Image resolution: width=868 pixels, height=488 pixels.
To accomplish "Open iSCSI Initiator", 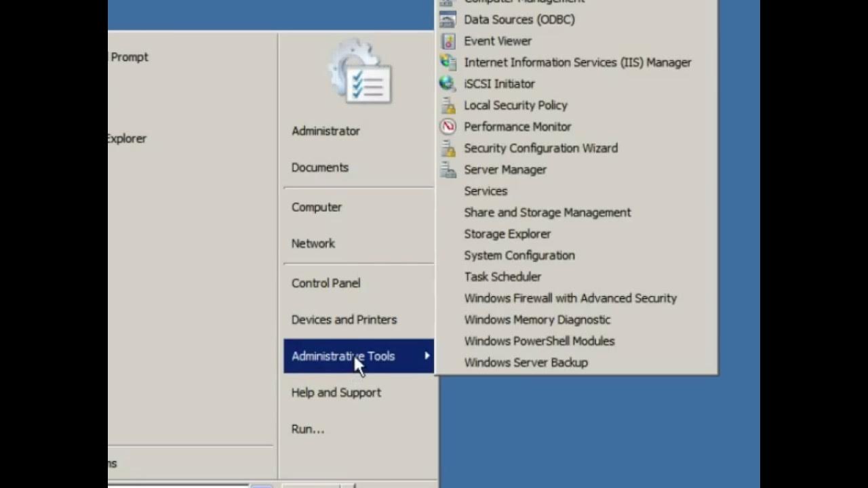I will click(x=499, y=83).
